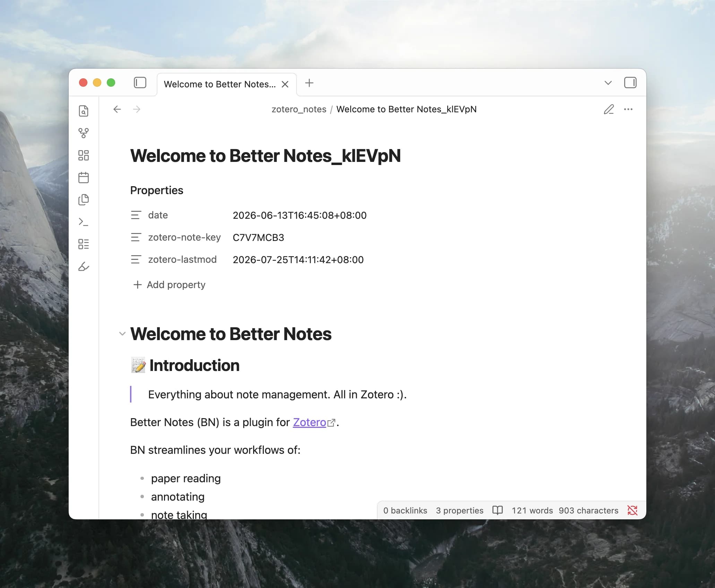Click the note title Welcome to Better Notes_klEVpN
This screenshot has height=588, width=715.
(x=266, y=156)
